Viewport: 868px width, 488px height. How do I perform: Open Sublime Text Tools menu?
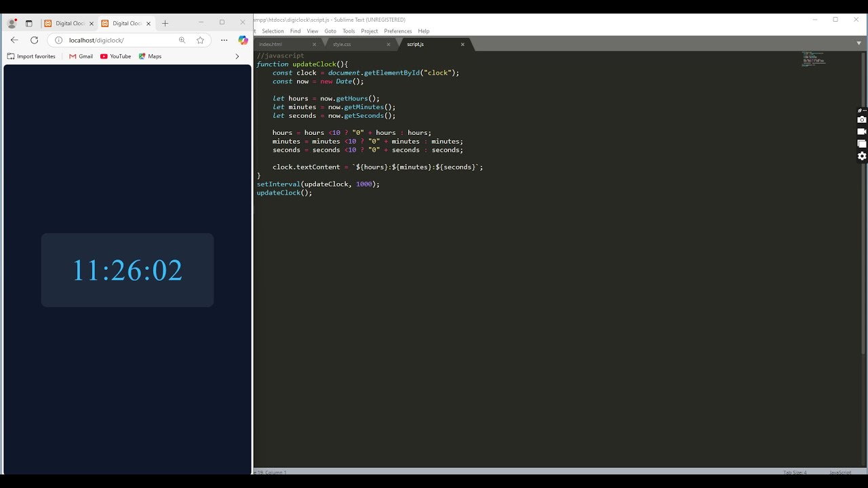click(x=349, y=31)
